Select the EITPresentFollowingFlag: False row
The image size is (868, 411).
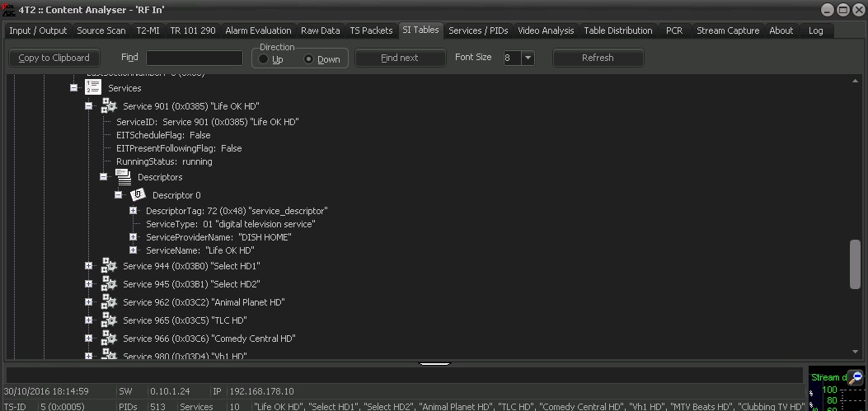click(x=179, y=148)
